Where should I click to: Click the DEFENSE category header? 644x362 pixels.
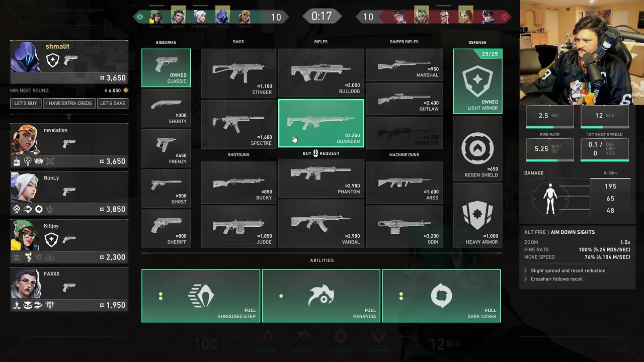coord(477,43)
